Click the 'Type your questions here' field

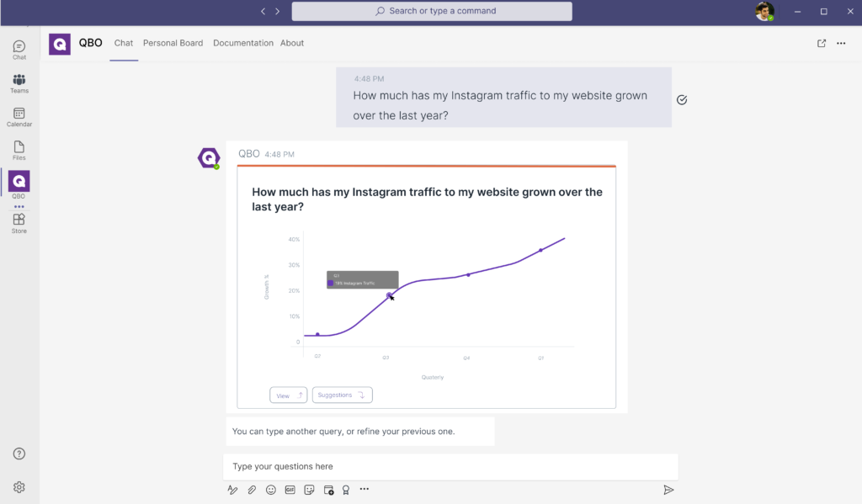pos(450,466)
